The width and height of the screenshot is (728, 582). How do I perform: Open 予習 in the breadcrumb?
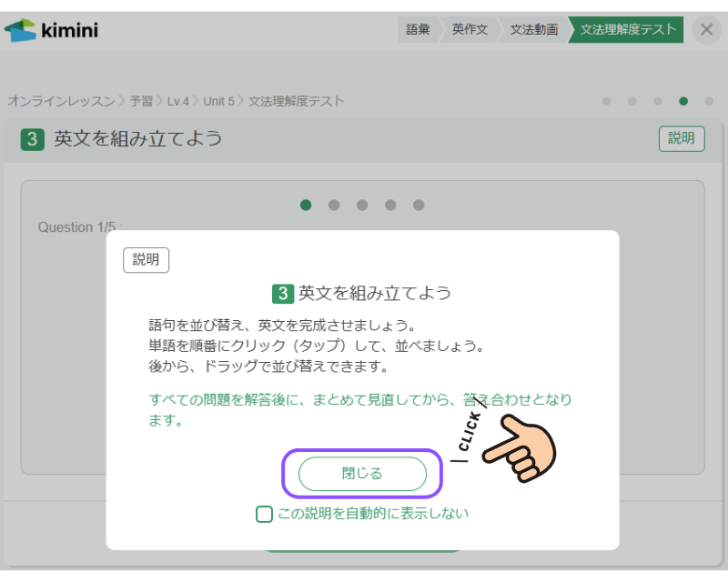coord(143,101)
